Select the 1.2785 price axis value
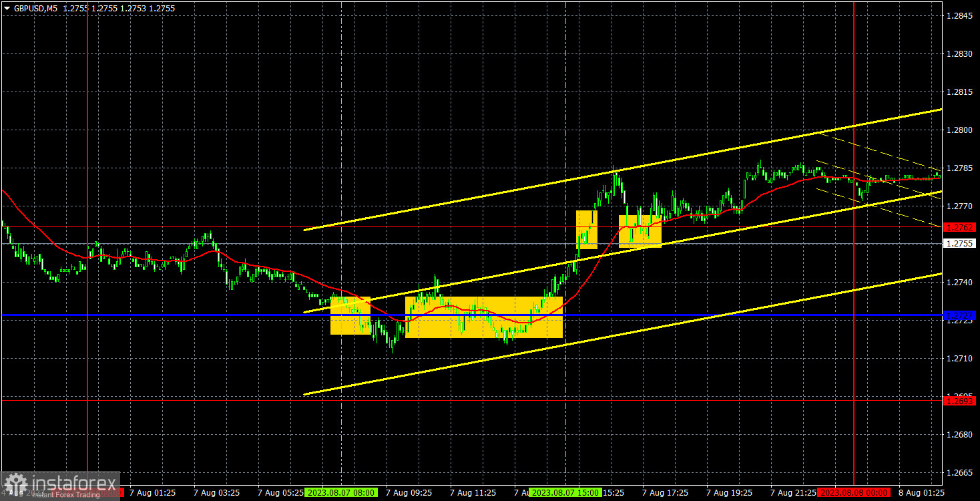The height and width of the screenshot is (501, 980). (960, 168)
